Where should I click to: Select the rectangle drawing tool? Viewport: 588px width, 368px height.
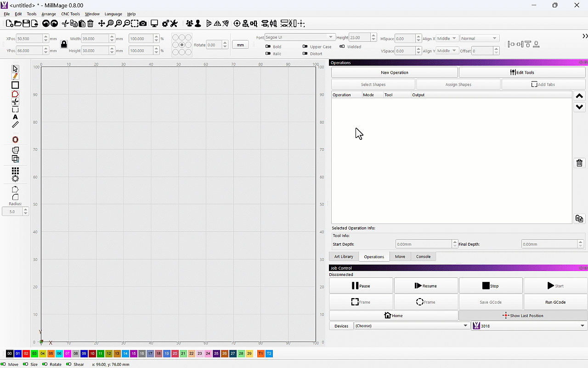15,85
